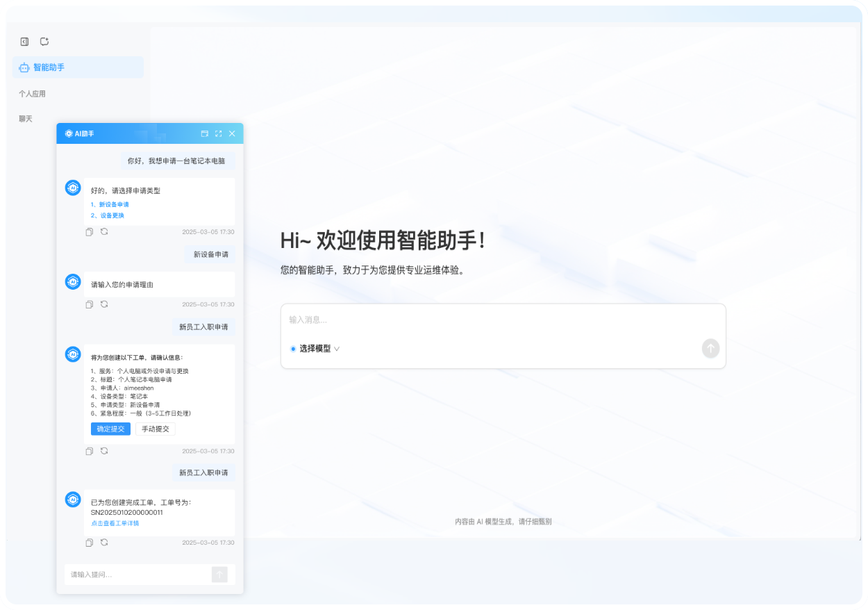Focus the 请输入提问 input field
868x610 pixels.
pyautogui.click(x=138, y=575)
